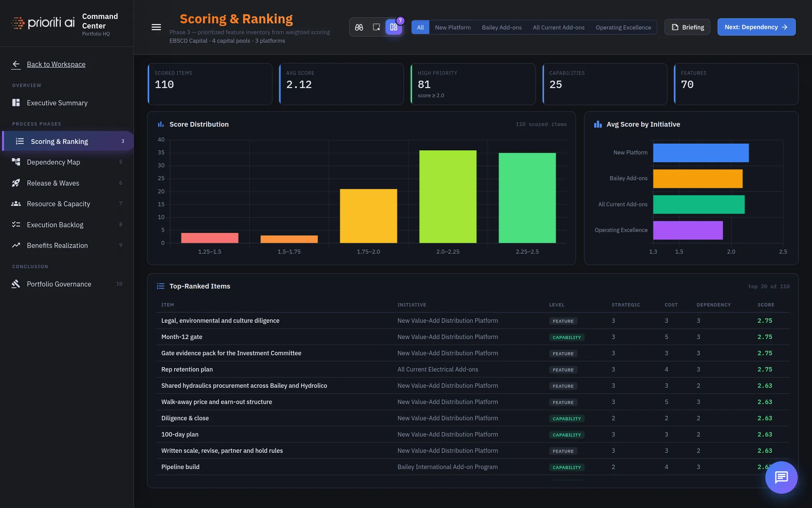Open the Briefing button
The height and width of the screenshot is (508, 812).
[x=687, y=27]
